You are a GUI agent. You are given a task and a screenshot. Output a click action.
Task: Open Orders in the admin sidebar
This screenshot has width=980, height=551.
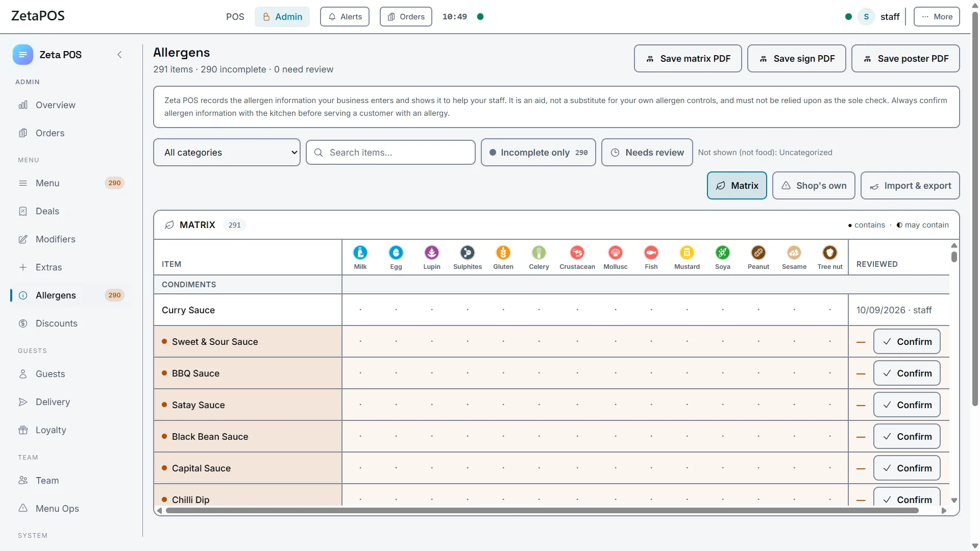point(71,133)
